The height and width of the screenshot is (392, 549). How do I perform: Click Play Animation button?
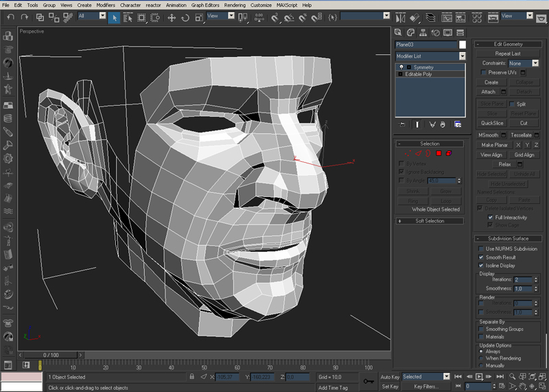[479, 377]
